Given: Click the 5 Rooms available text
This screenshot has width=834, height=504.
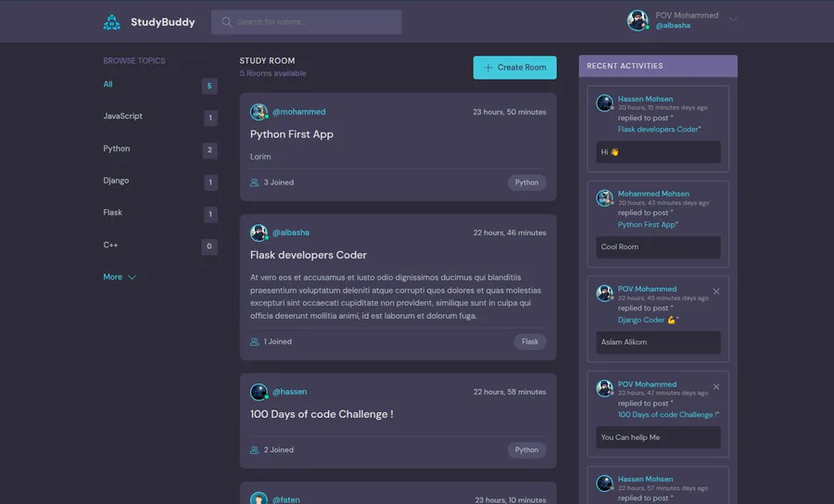Looking at the screenshot, I should tap(272, 73).
